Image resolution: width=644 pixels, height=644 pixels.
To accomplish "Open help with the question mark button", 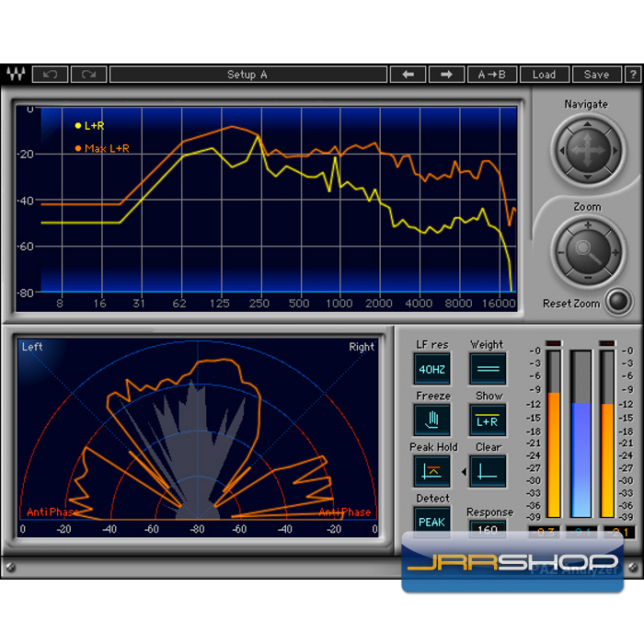I will tap(633, 75).
